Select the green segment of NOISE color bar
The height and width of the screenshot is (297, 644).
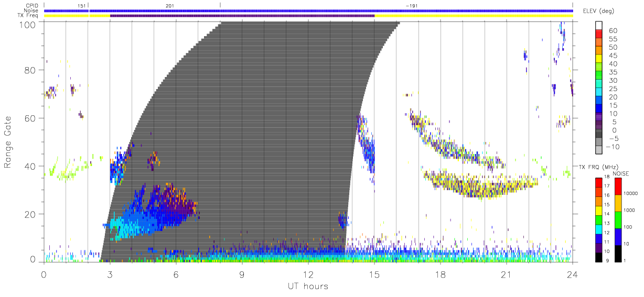[617, 219]
